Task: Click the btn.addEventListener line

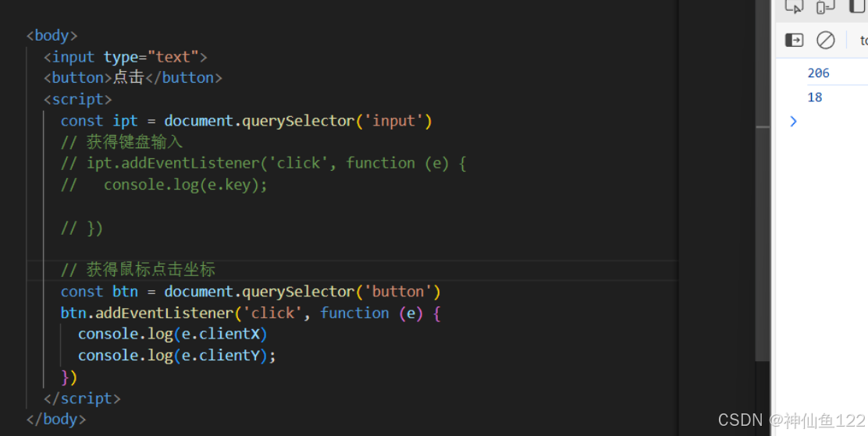Action: [251, 314]
